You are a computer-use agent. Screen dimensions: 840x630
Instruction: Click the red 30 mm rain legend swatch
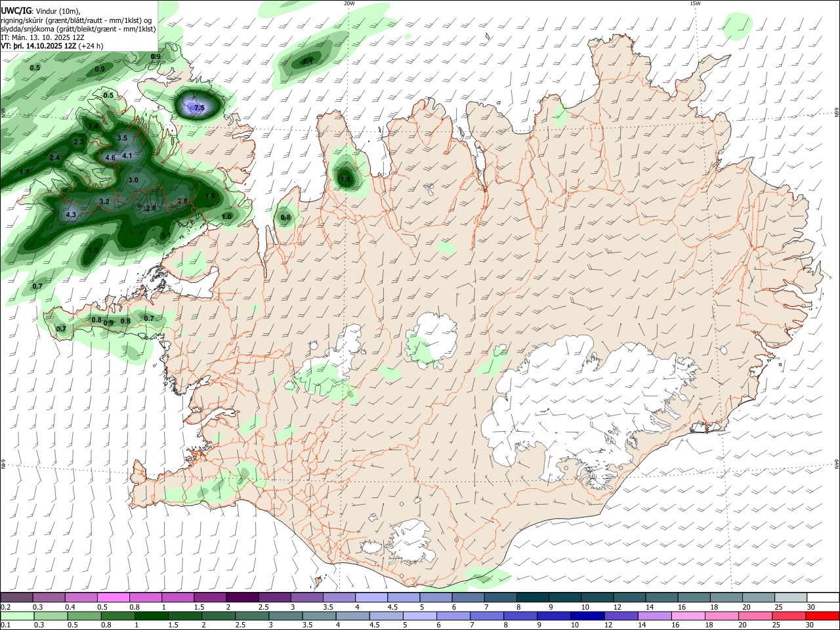pyautogui.click(x=822, y=616)
